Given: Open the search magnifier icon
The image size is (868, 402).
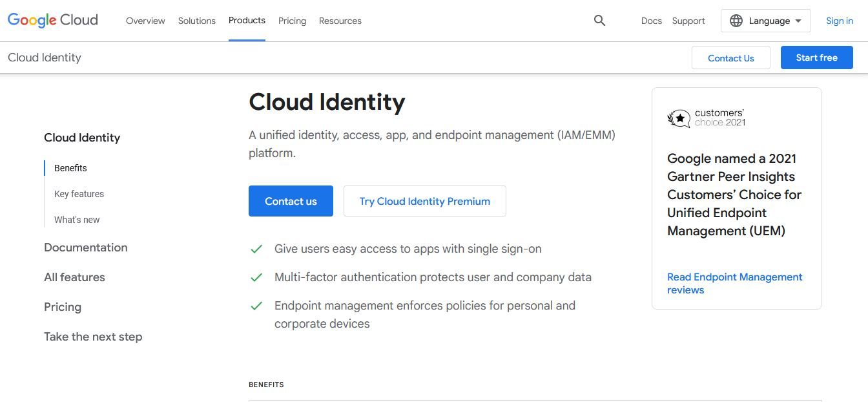Looking at the screenshot, I should point(599,21).
